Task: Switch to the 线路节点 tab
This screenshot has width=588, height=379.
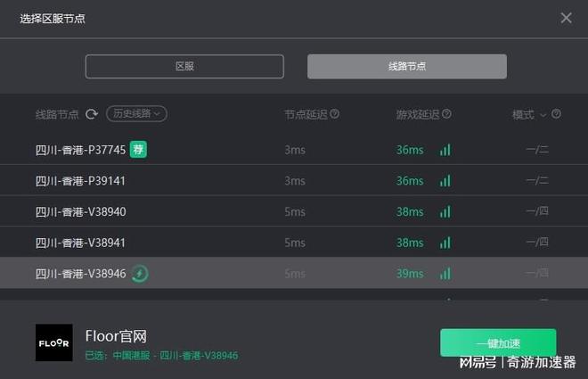Action: tap(407, 66)
